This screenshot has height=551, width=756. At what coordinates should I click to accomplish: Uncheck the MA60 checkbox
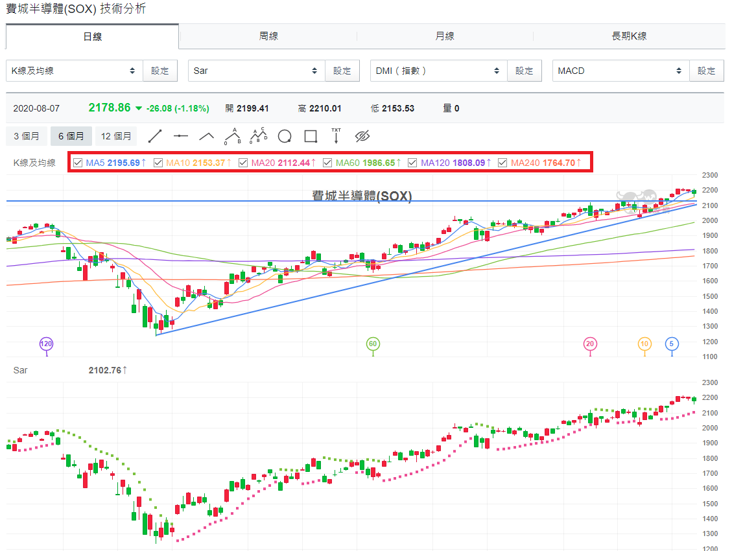pyautogui.click(x=327, y=163)
